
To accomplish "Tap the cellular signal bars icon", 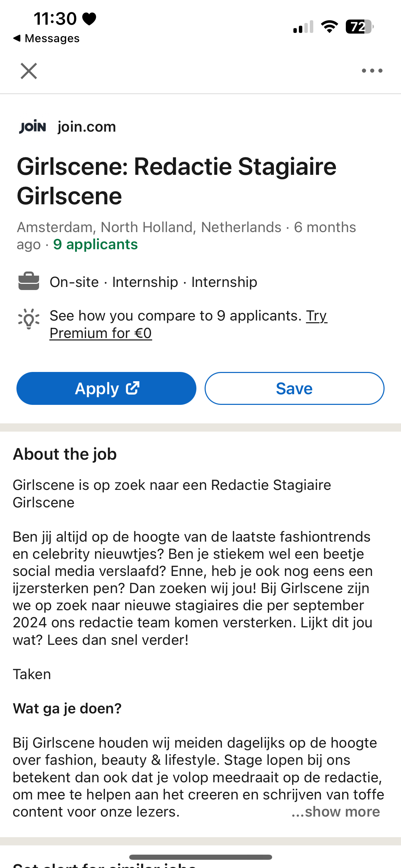I will click(x=303, y=27).
